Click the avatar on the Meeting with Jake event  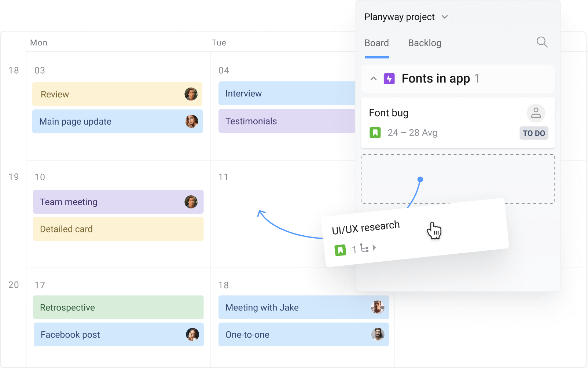point(377,308)
